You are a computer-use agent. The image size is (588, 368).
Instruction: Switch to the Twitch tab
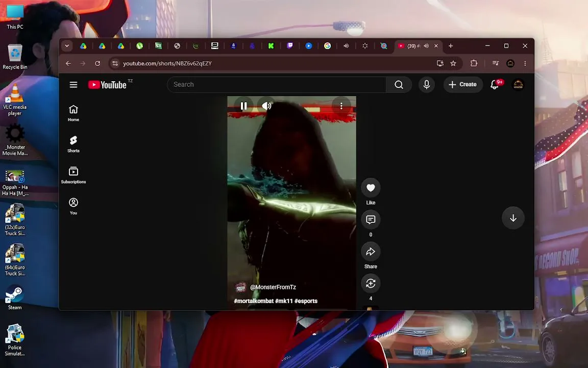(290, 46)
